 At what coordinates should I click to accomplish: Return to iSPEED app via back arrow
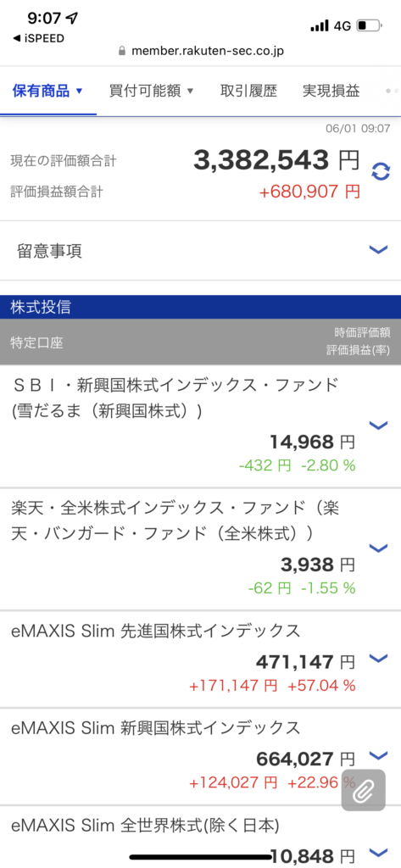pyautogui.click(x=38, y=38)
